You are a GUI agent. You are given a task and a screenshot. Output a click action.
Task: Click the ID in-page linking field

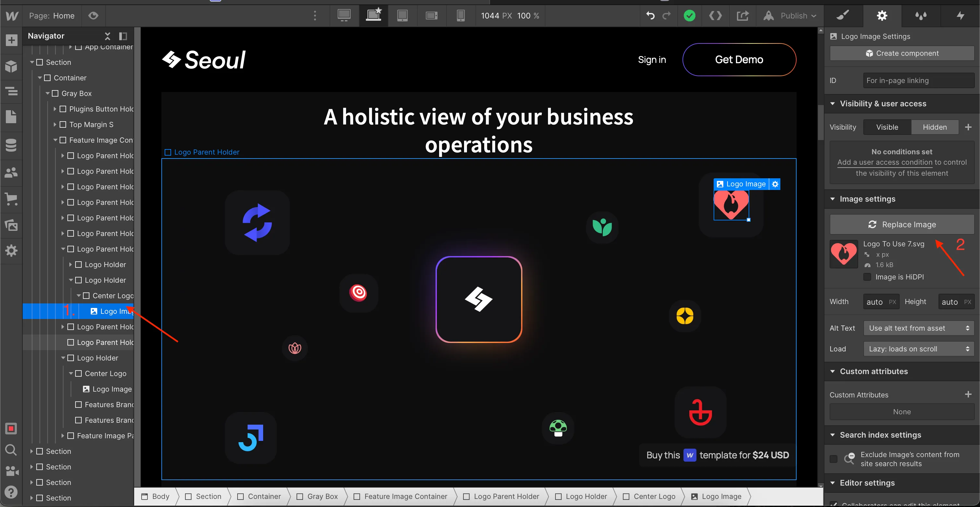point(918,81)
